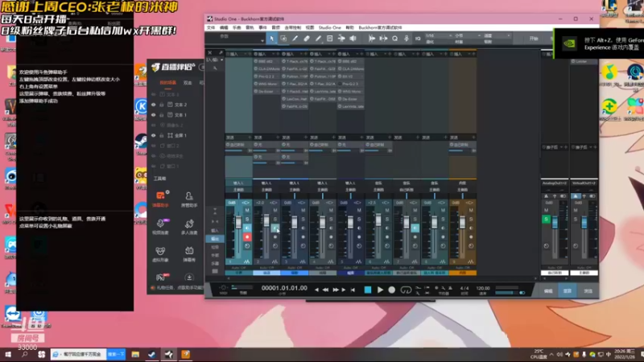Expand the parameter dropdown at toolbar left
The image size is (644, 362).
[262, 40]
